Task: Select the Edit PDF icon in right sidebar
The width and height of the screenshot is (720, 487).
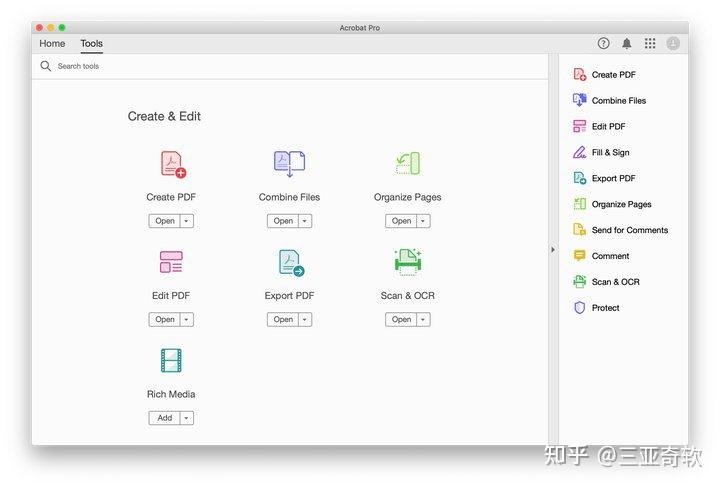Action: (x=579, y=126)
